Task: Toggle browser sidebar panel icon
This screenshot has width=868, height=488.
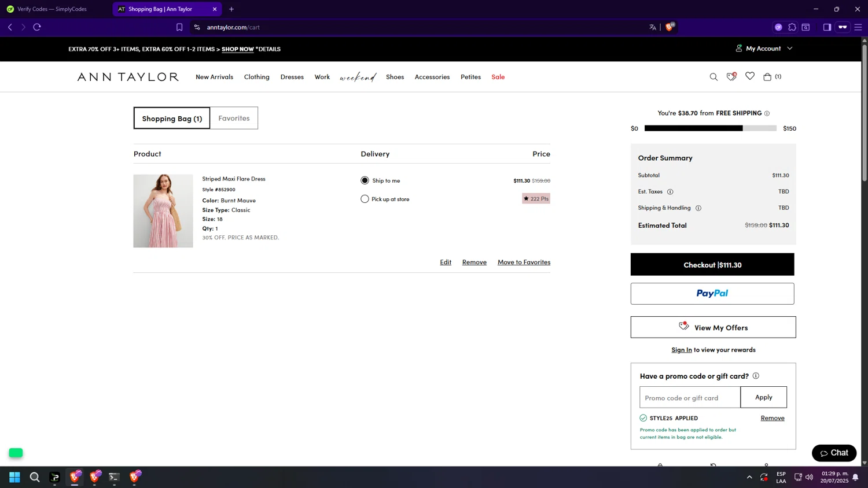Action: coord(827,27)
